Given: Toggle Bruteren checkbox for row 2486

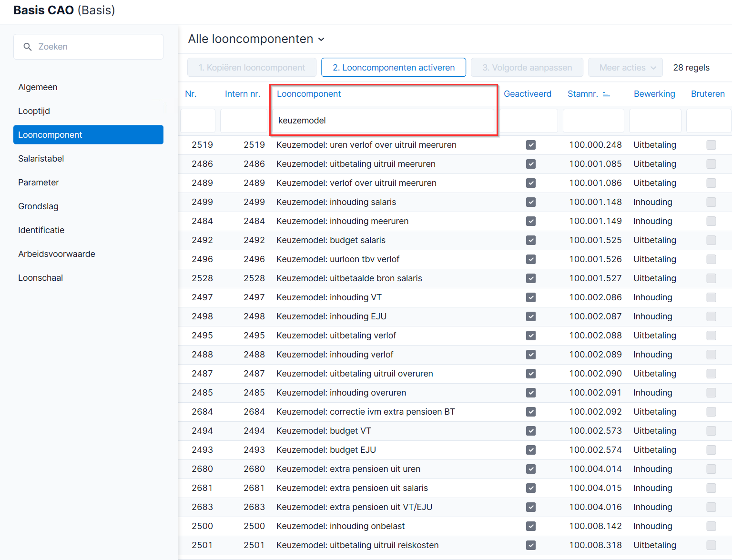Looking at the screenshot, I should (712, 164).
